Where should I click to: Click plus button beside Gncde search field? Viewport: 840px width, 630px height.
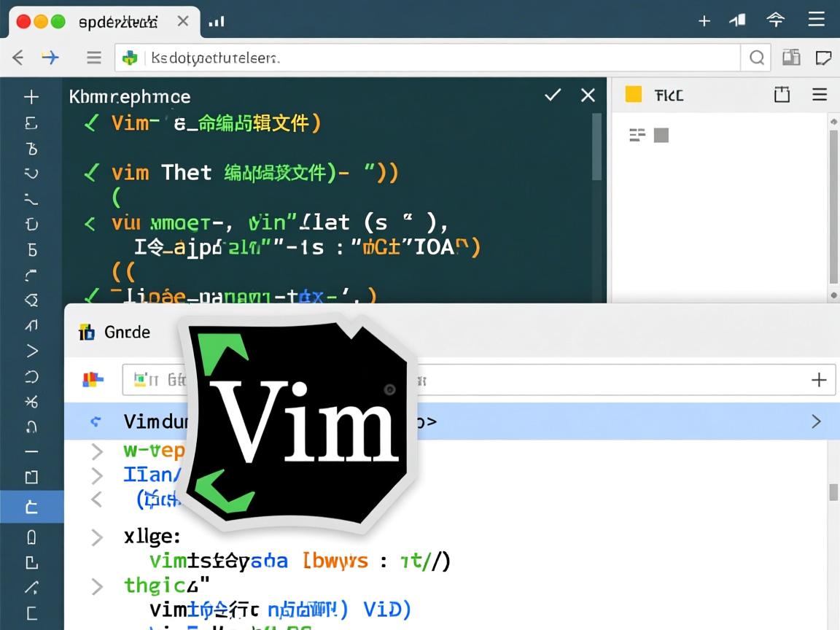pos(819,380)
